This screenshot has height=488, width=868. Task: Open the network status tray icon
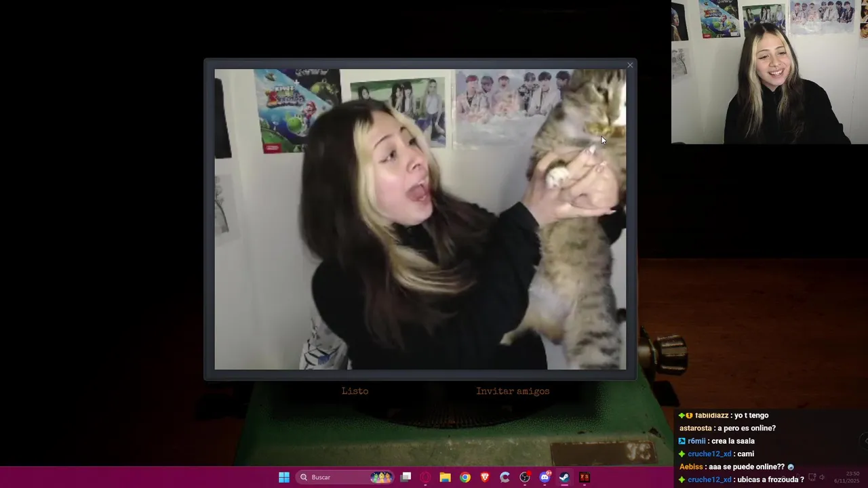click(812, 477)
